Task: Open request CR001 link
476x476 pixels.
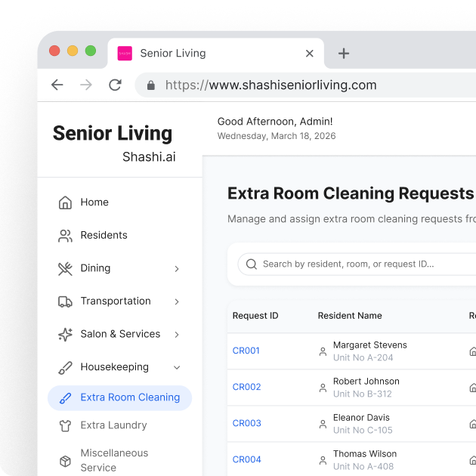Action: [246, 351]
